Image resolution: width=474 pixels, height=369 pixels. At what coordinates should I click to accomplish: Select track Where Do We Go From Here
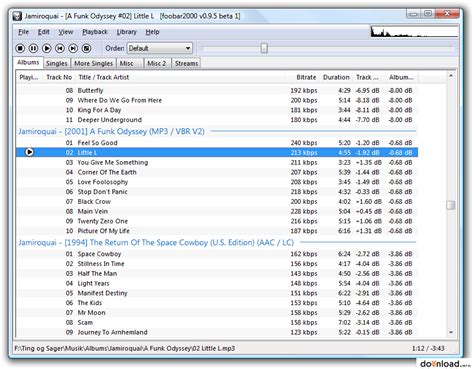coord(217,100)
